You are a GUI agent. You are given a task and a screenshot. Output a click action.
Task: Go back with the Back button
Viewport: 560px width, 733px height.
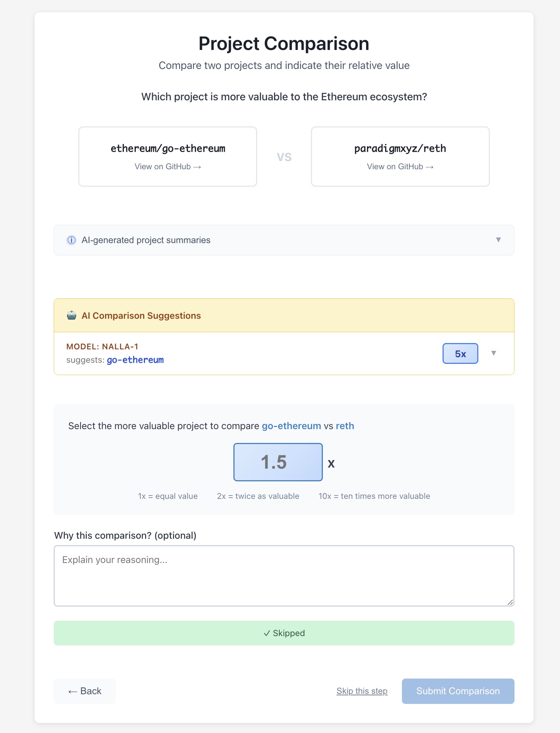tap(85, 691)
